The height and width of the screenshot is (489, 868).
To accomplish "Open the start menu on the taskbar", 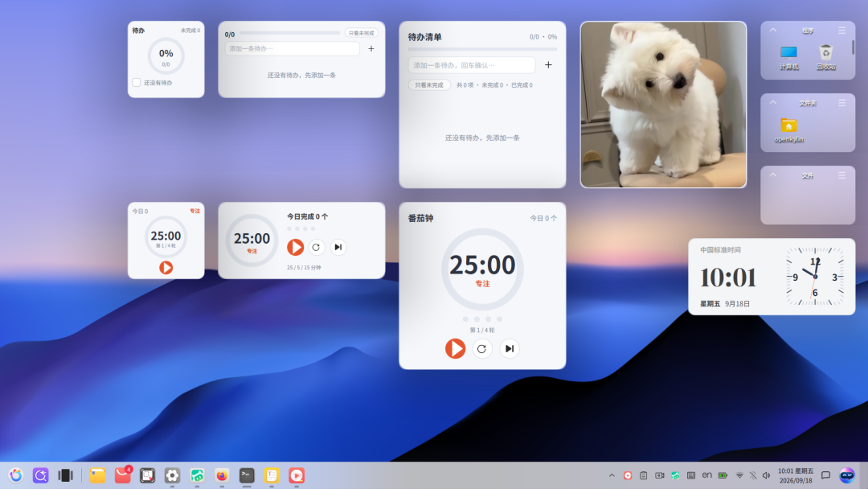I will point(16,475).
